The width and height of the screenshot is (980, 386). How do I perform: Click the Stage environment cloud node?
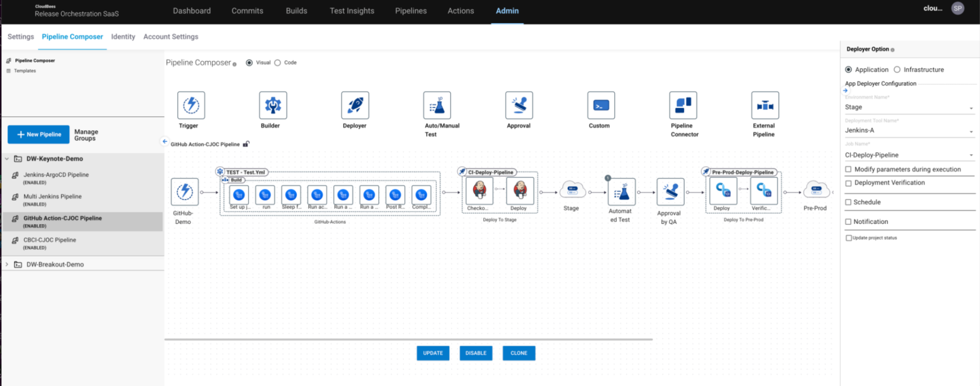[x=572, y=190]
